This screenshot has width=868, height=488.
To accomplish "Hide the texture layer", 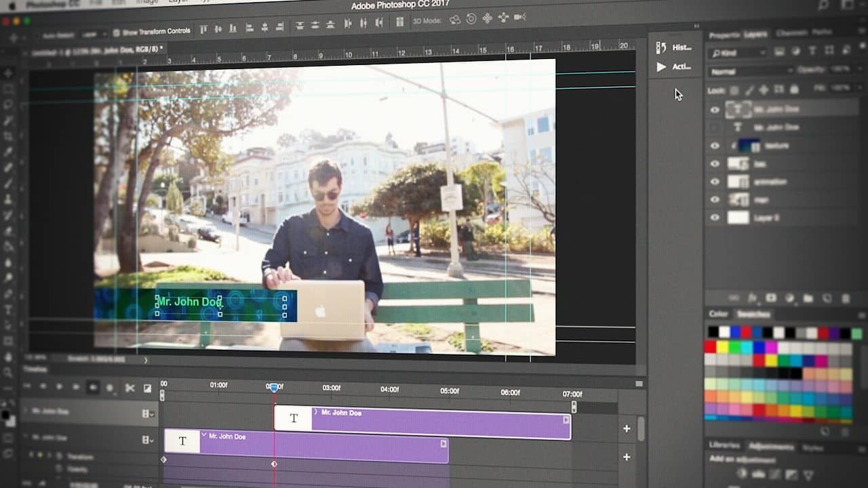I will point(714,145).
